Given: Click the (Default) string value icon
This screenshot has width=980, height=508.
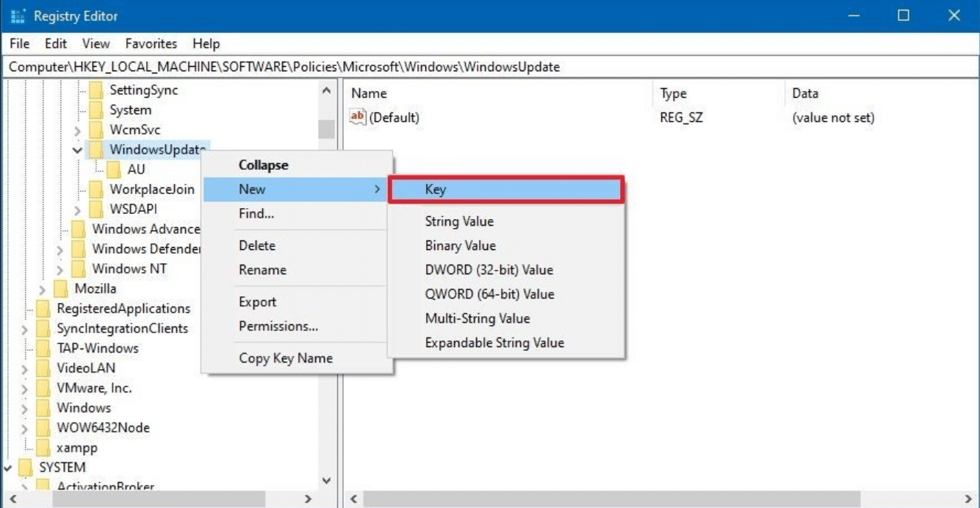Looking at the screenshot, I should (358, 117).
